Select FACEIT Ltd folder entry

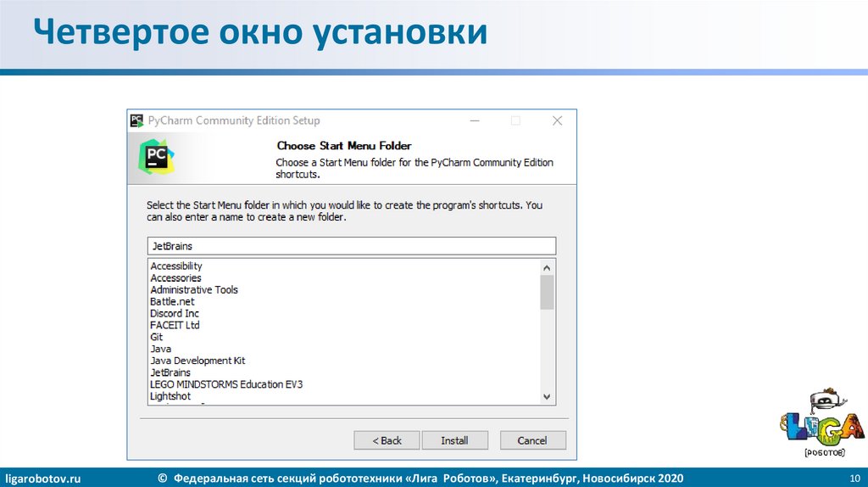click(x=175, y=325)
